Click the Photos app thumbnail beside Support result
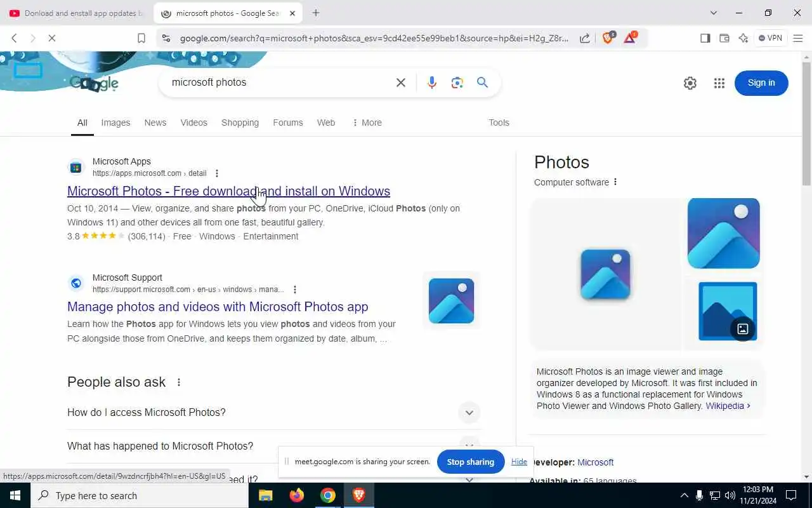 [451, 301]
